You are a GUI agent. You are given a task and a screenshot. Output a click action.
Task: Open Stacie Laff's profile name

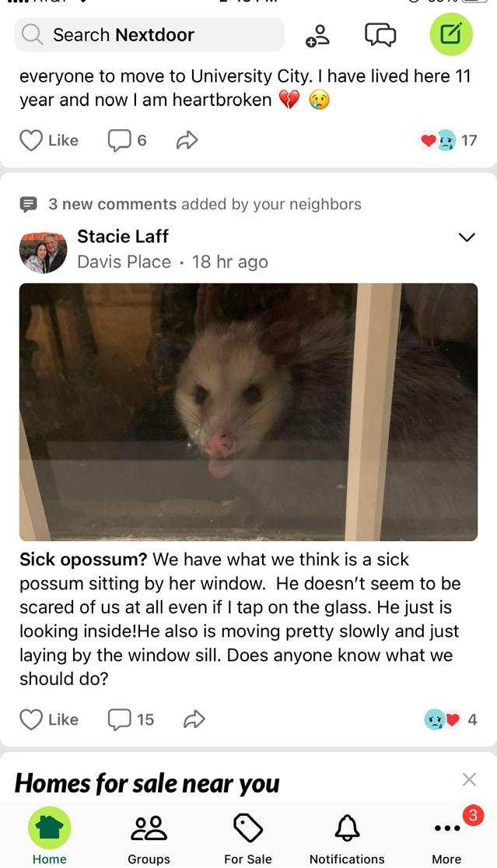point(123,237)
